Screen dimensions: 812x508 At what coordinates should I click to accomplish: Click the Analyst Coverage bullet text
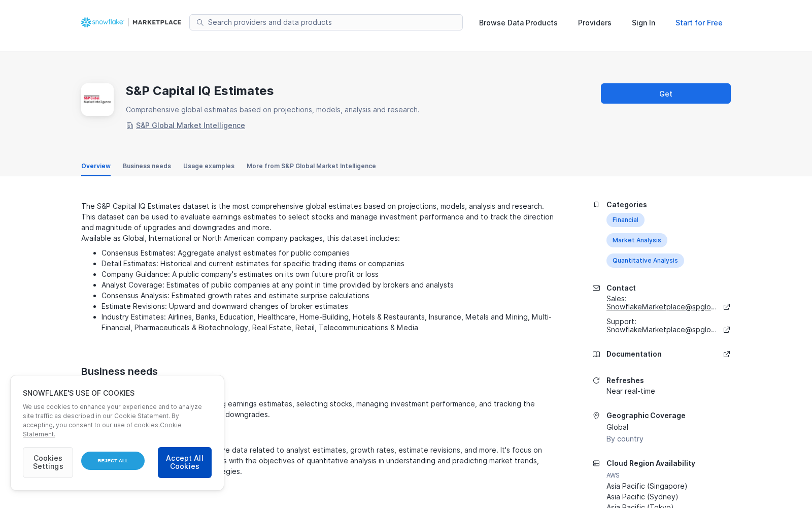[278, 285]
